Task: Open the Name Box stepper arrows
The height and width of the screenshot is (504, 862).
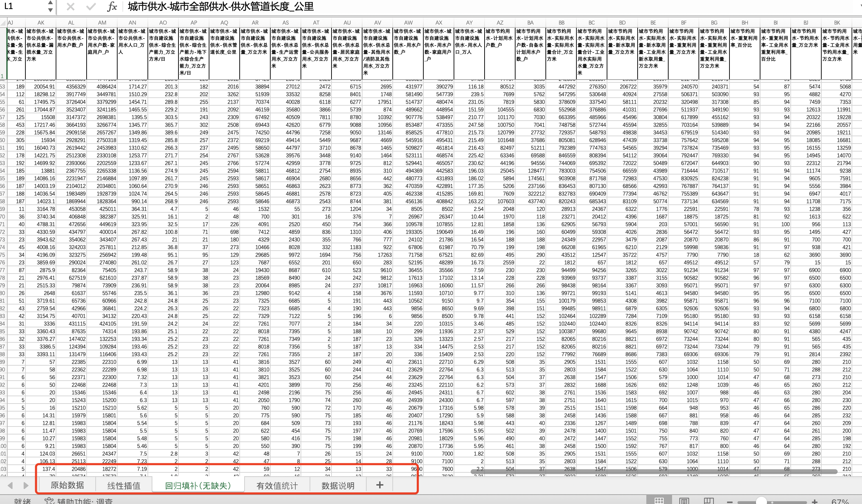Action: tap(50, 6)
